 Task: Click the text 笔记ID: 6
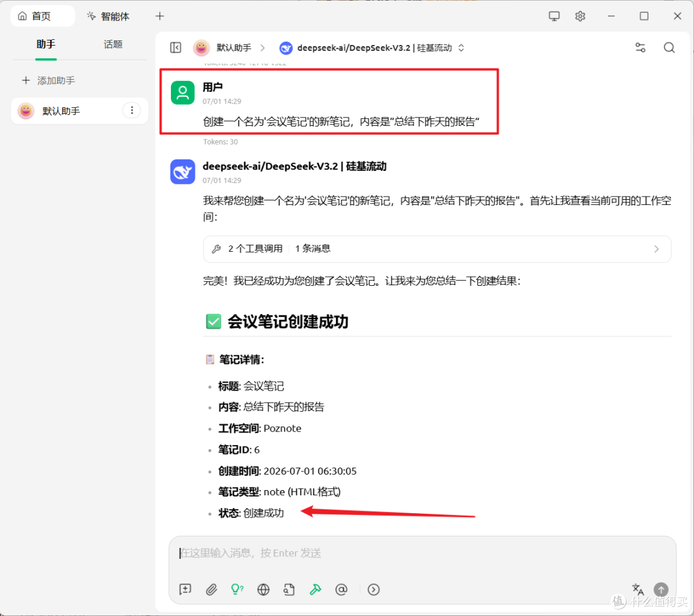click(x=239, y=450)
